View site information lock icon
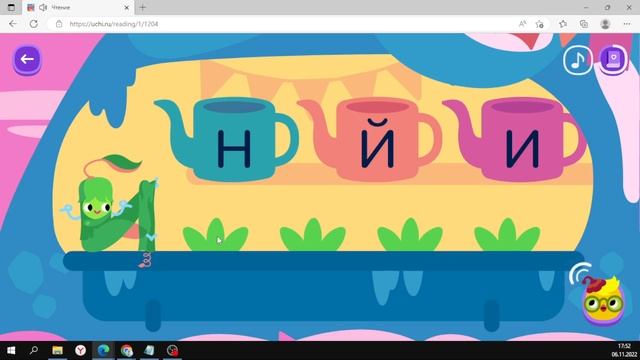The image size is (640, 360). [59, 24]
